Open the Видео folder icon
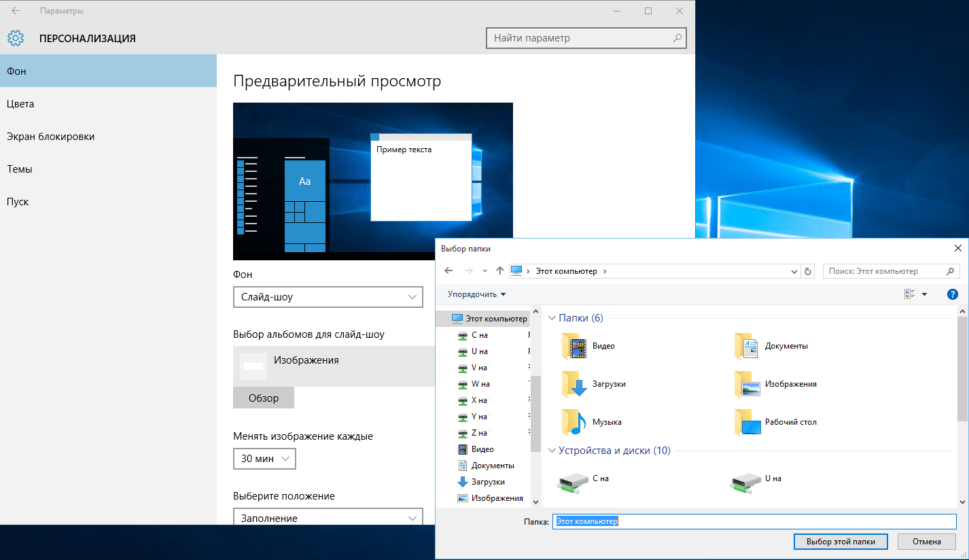969x560 pixels. (575, 346)
